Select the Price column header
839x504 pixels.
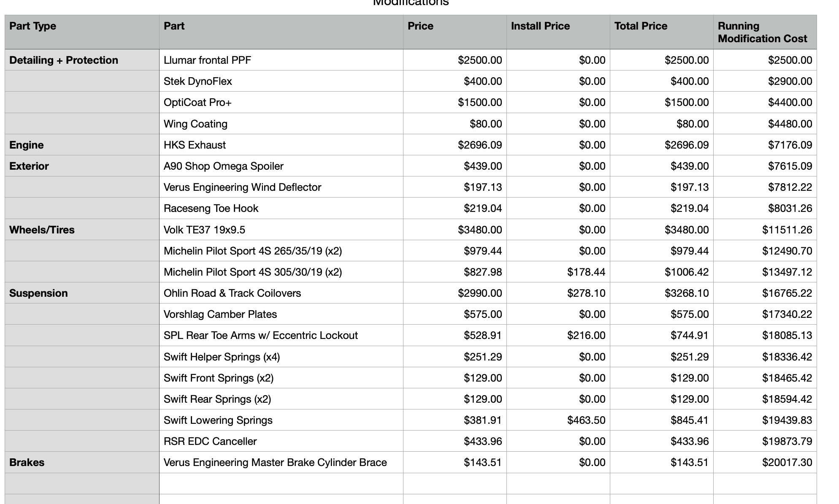[x=455, y=32]
